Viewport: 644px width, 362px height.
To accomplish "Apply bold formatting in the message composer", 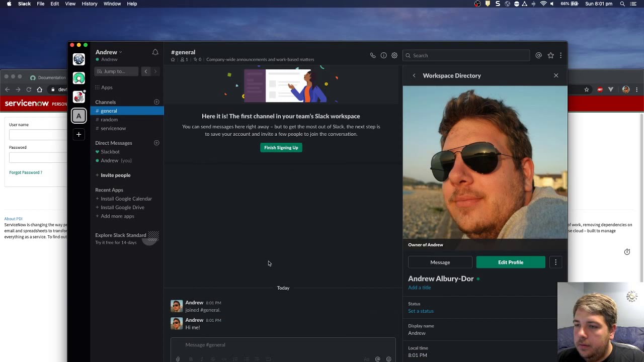I will coord(191,359).
